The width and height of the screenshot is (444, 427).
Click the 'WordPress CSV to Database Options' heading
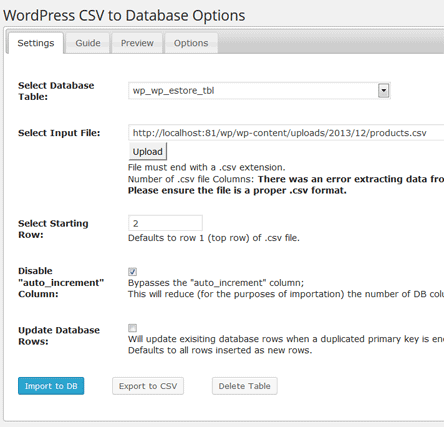point(124,16)
